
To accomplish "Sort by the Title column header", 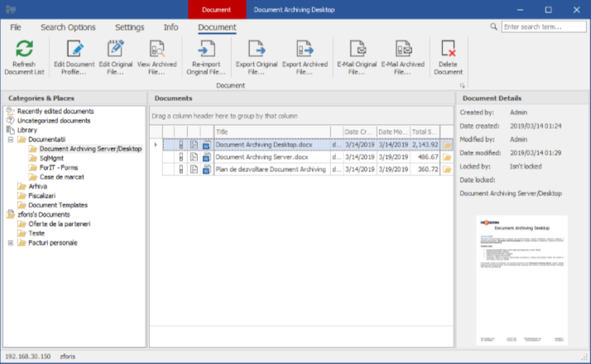I will tap(272, 132).
